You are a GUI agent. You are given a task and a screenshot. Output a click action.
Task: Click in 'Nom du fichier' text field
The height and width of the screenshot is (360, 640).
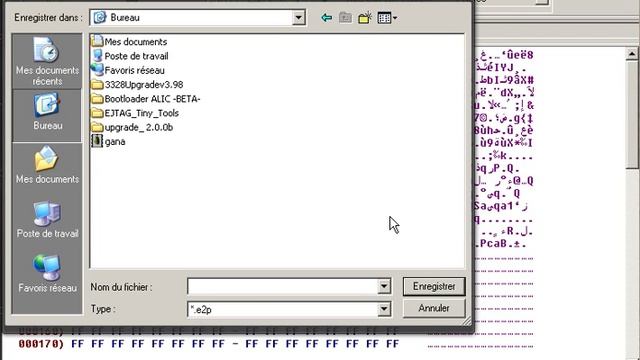click(282, 287)
